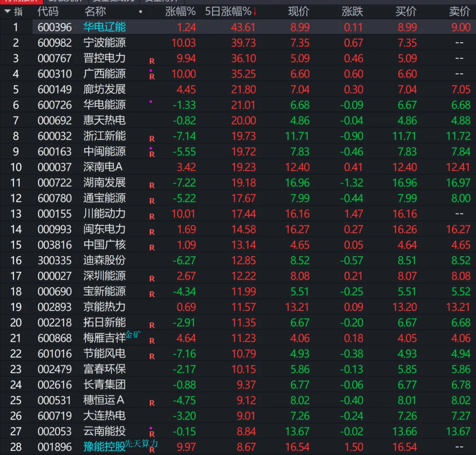Select stock code 000722
This screenshot has height=455, width=476.
click(x=55, y=183)
